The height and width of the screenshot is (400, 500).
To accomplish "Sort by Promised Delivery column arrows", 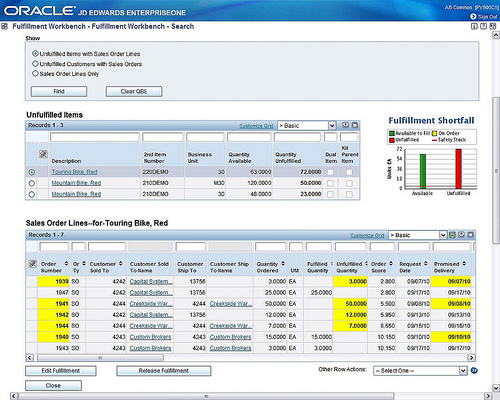I will [464, 264].
